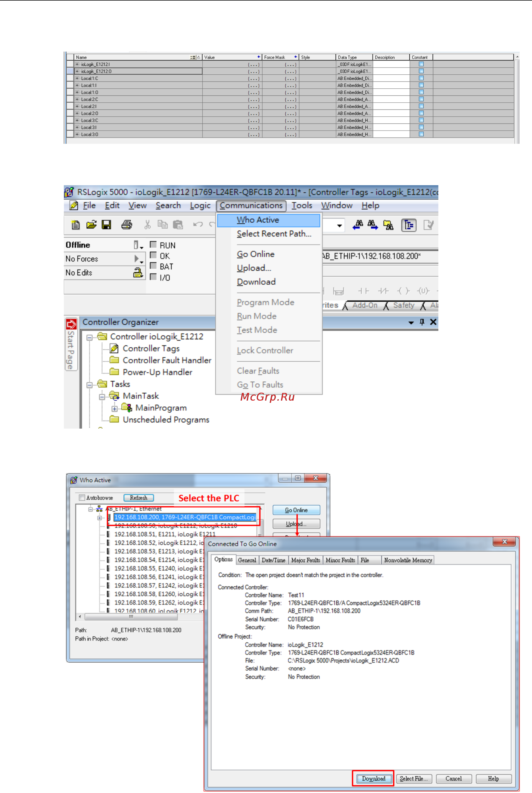Image resolution: width=532 pixels, height=793 pixels.
Task: Expand the Local:2:I tag row
Action: [77, 106]
